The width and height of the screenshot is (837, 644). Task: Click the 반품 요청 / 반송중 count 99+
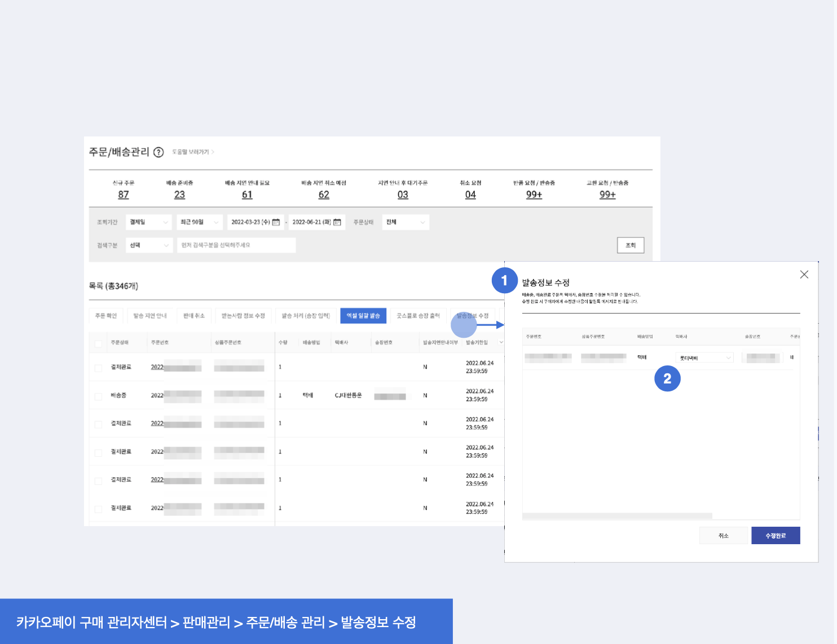[534, 195]
